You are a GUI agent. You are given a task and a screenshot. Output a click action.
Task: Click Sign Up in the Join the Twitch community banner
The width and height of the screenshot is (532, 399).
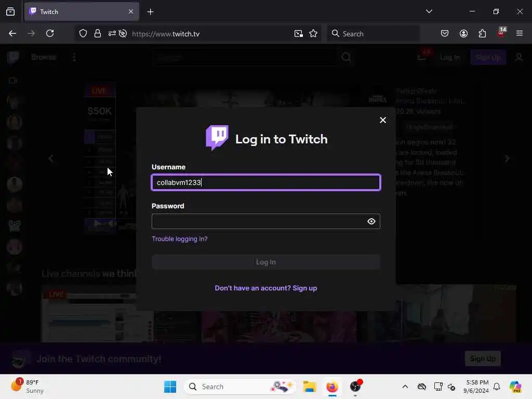pyautogui.click(x=483, y=358)
